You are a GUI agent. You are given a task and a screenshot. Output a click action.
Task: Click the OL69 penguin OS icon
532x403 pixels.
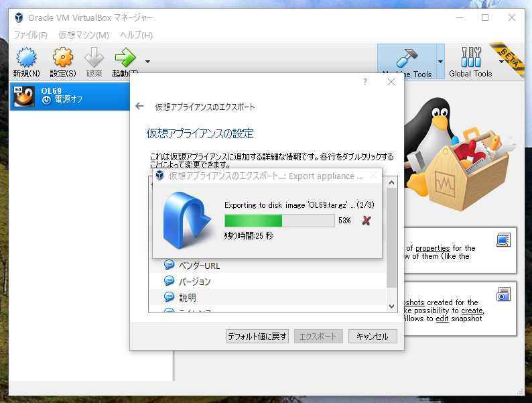23,96
